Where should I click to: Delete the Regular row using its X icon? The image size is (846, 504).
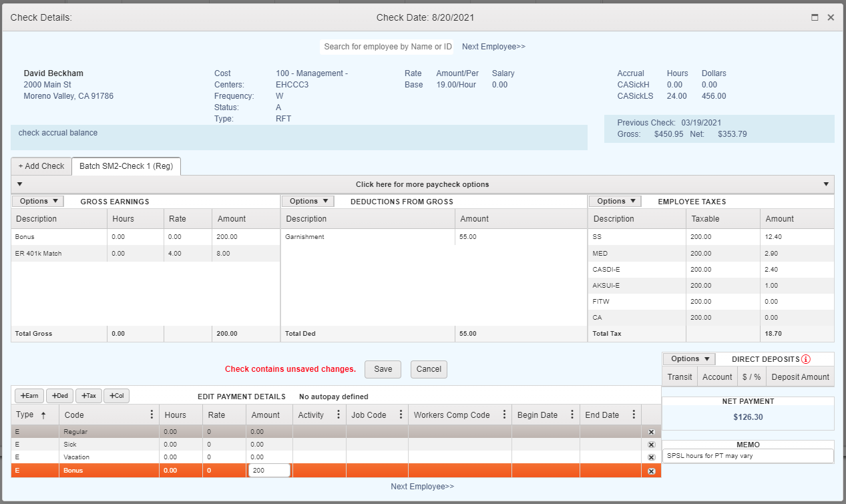(x=651, y=431)
